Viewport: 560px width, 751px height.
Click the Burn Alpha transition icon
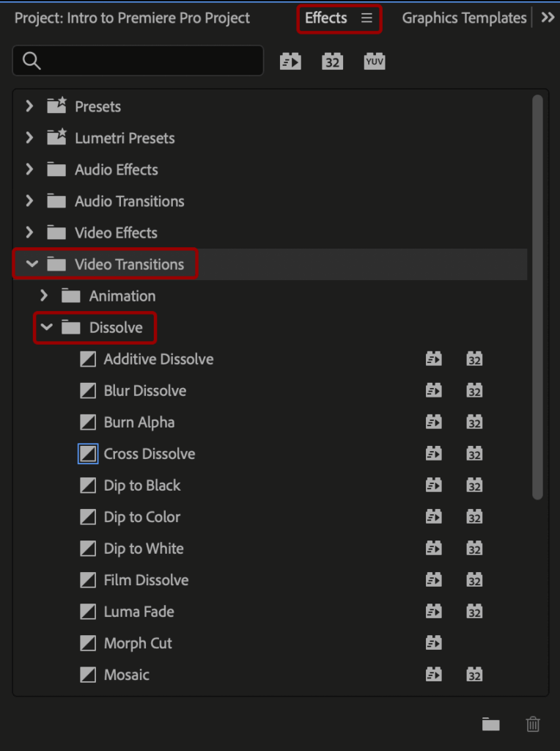pyautogui.click(x=87, y=422)
